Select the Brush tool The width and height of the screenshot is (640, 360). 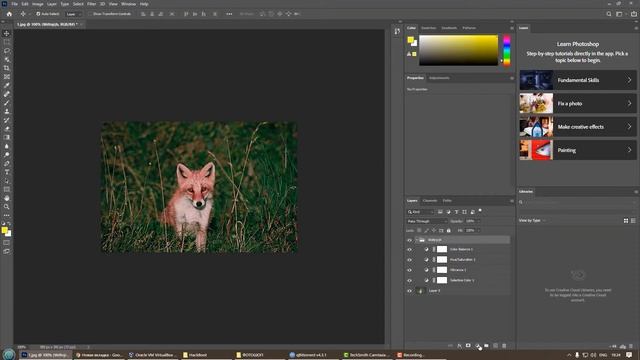point(7,103)
